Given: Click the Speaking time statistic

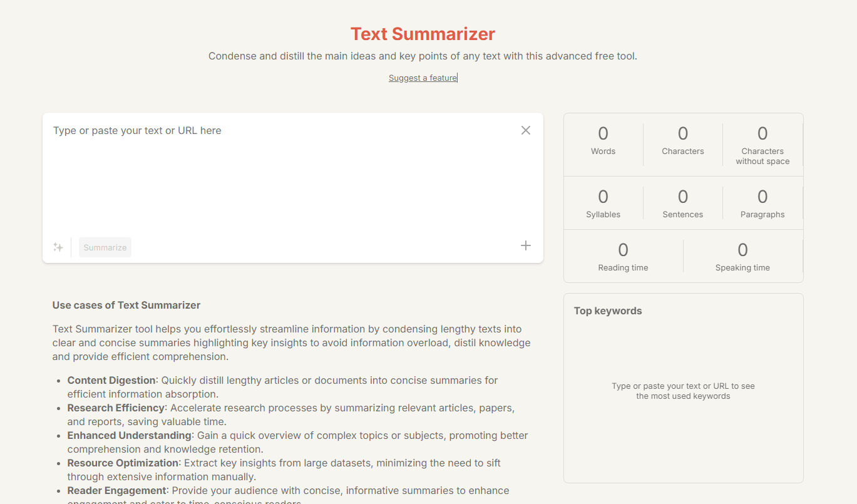Looking at the screenshot, I should [742, 257].
